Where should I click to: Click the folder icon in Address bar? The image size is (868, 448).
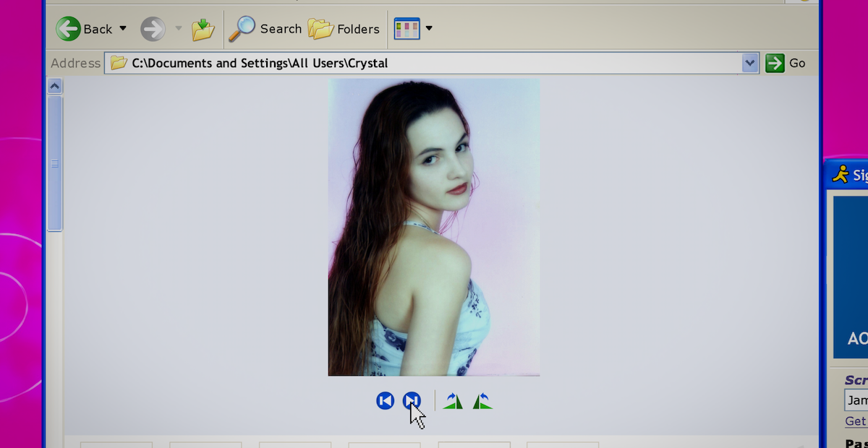point(119,63)
